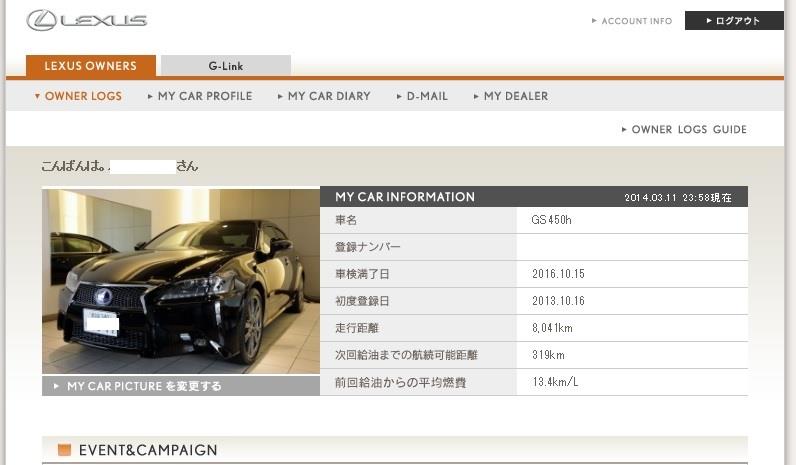Select mileage value 8,041km
The image size is (796, 465).
point(552,328)
